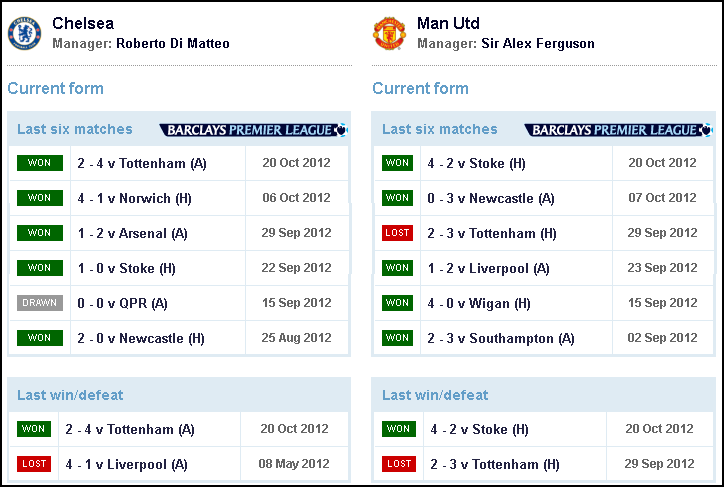Click Barclays Premier League logo under Chelsea
The image size is (724, 487).
[x=253, y=130]
